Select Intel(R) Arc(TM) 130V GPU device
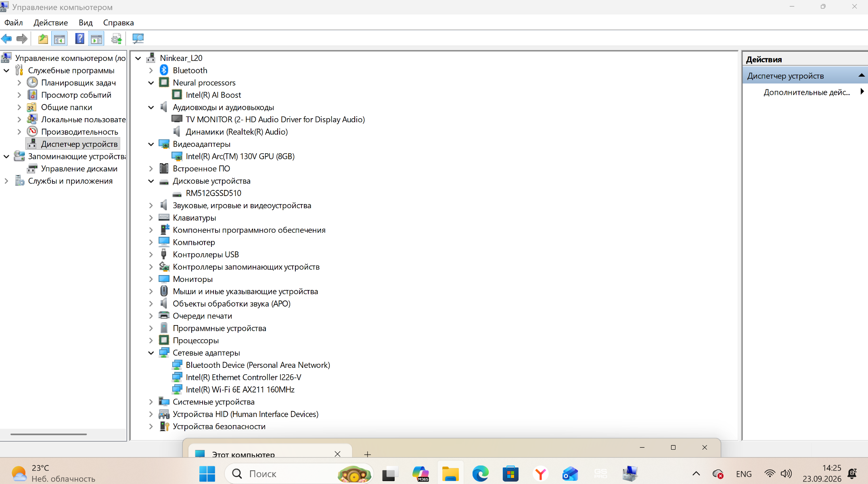Image resolution: width=868 pixels, height=484 pixels. pyautogui.click(x=240, y=156)
